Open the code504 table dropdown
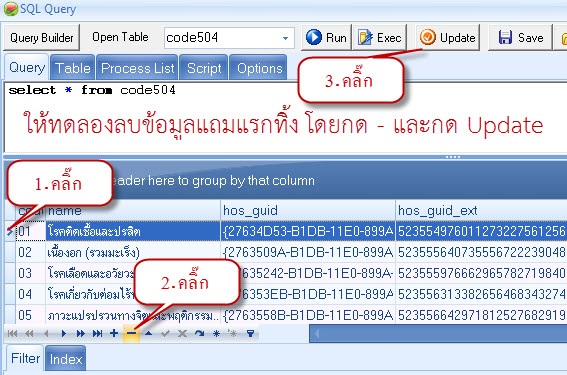This screenshot has height=375, width=567. 285,38
